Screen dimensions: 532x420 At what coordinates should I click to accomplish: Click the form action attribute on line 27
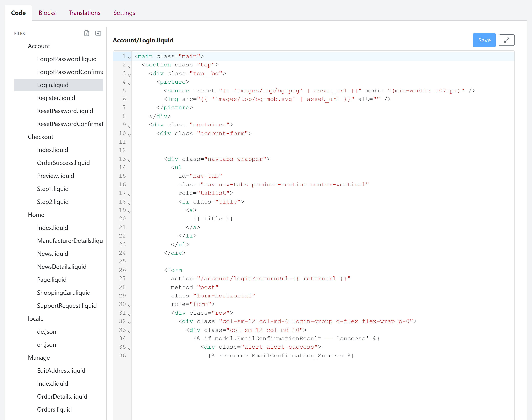point(261,279)
